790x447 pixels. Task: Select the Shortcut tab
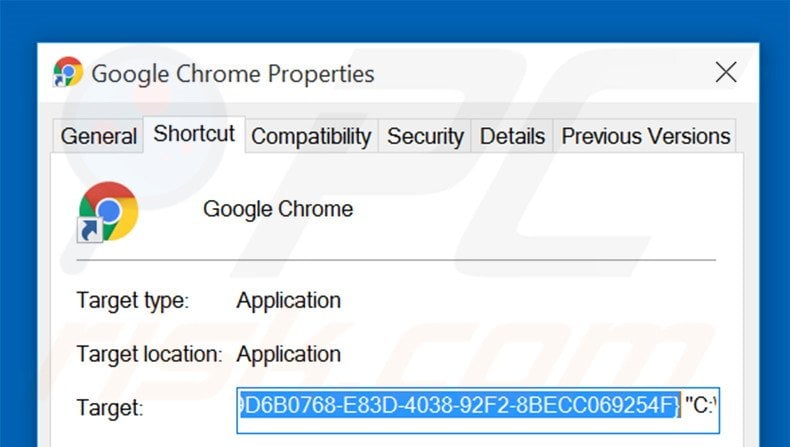click(x=194, y=134)
